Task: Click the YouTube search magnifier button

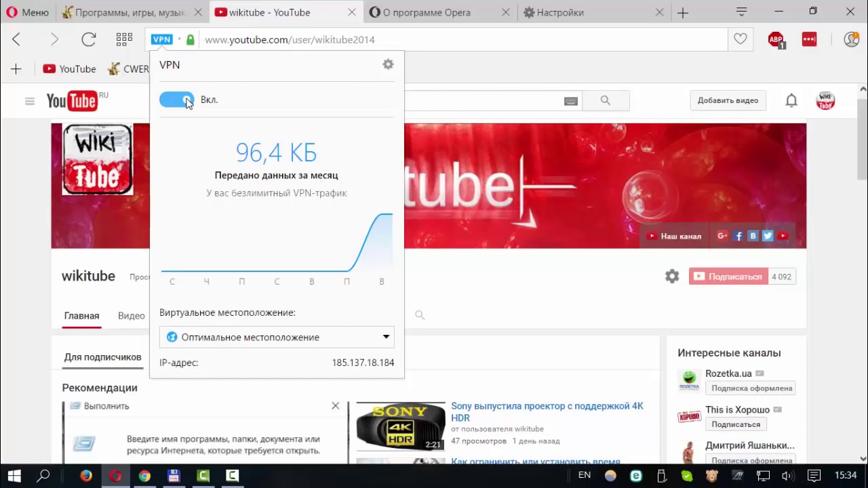Action: pos(606,100)
